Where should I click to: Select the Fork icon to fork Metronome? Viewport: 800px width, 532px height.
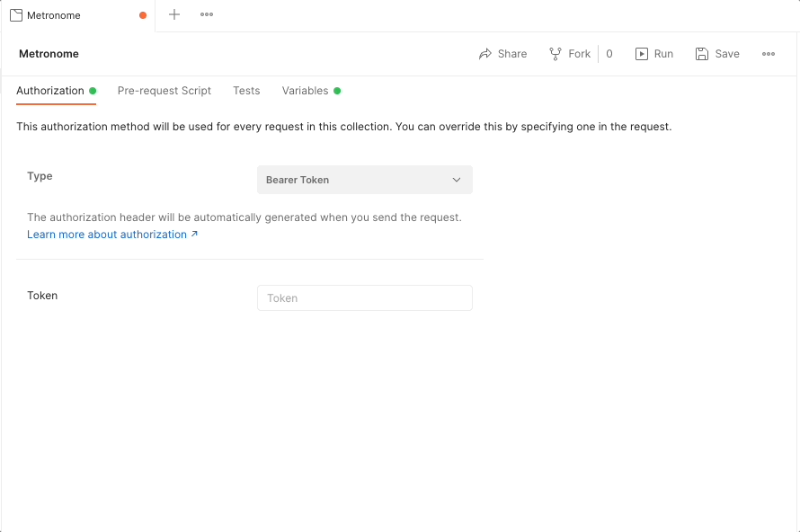[556, 53]
